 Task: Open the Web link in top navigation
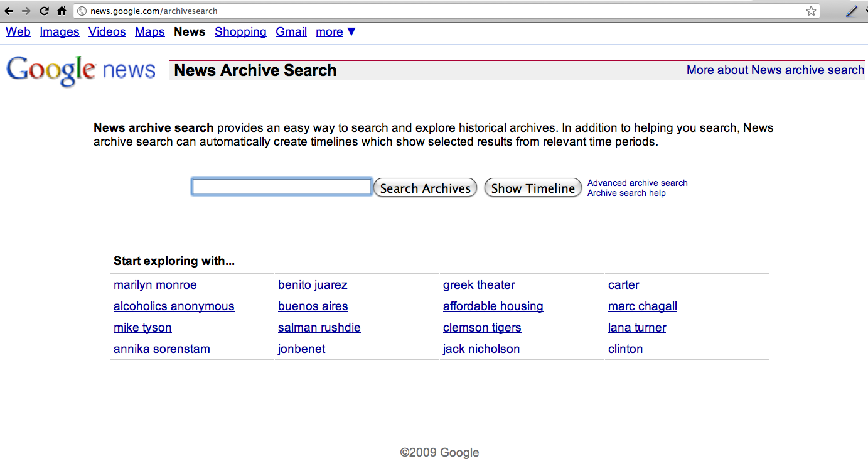coord(18,31)
